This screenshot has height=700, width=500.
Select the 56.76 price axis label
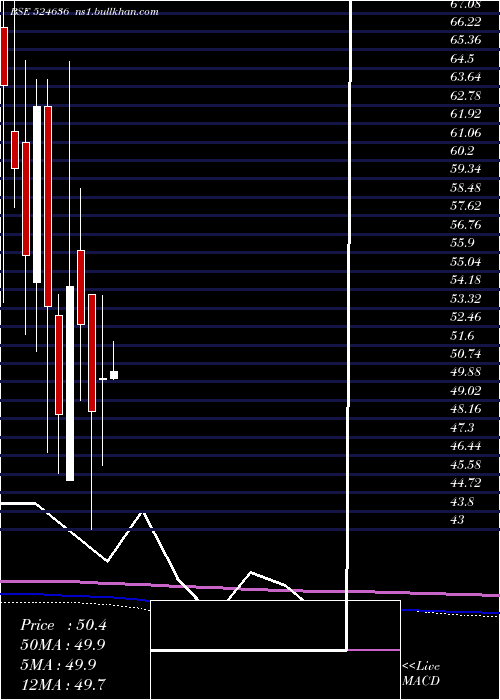(466, 225)
